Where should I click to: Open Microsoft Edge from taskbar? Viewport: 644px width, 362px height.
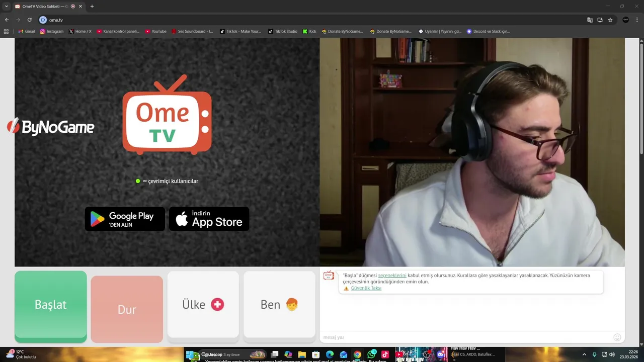tap(330, 354)
